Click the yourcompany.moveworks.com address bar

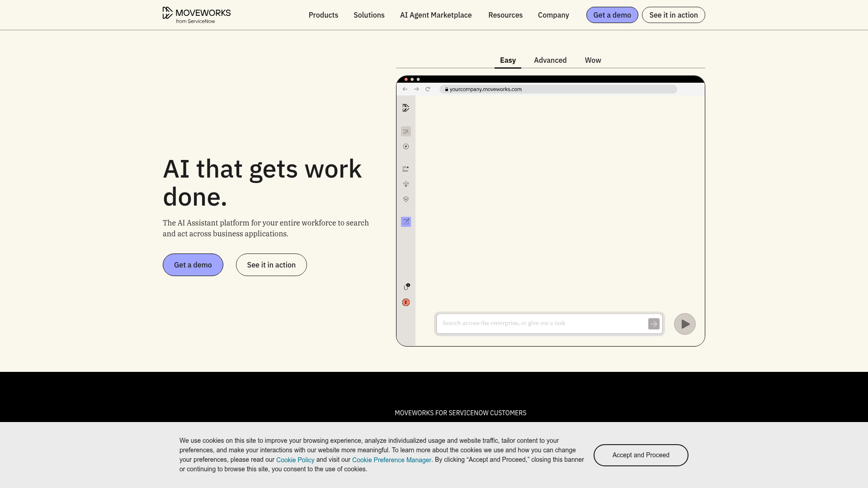558,89
